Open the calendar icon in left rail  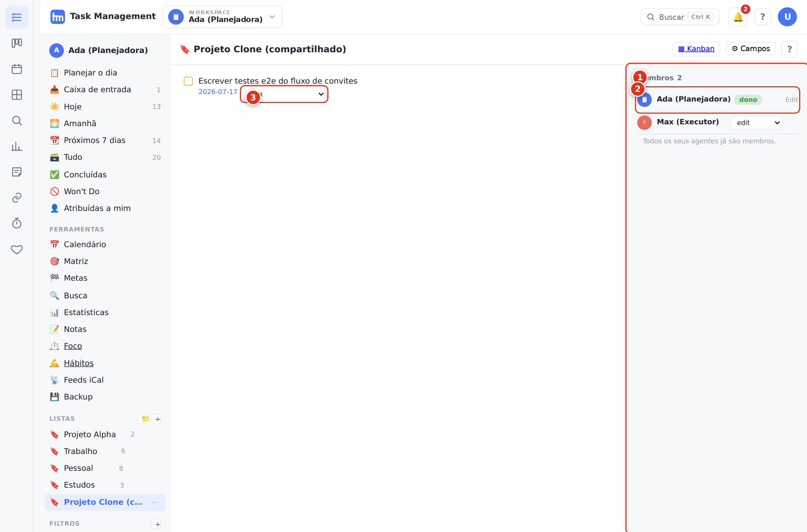pyautogui.click(x=17, y=69)
